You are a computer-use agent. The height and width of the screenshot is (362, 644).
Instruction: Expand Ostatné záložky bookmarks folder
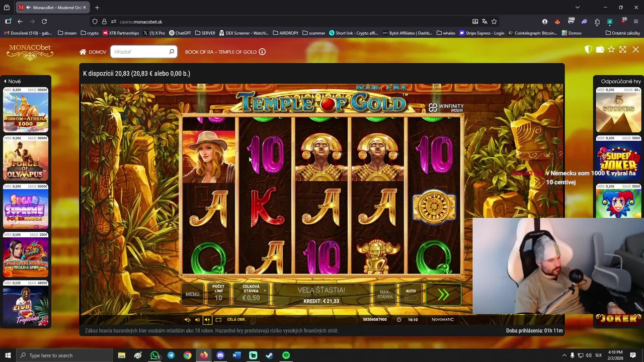point(623,33)
